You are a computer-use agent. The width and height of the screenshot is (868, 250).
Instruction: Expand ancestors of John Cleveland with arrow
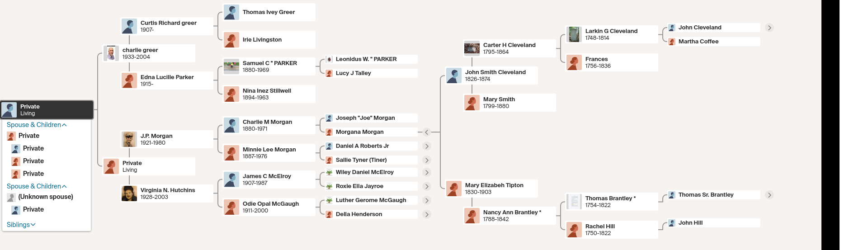pos(769,28)
